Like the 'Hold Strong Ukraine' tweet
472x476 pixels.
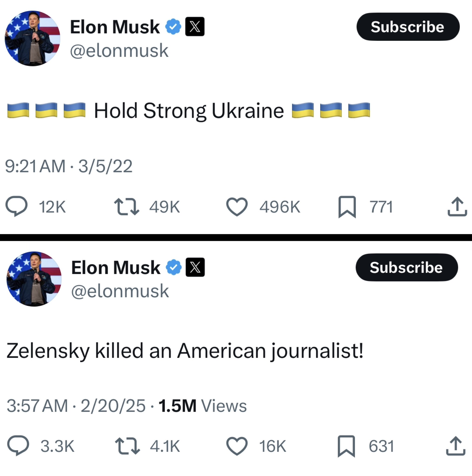coord(237,207)
